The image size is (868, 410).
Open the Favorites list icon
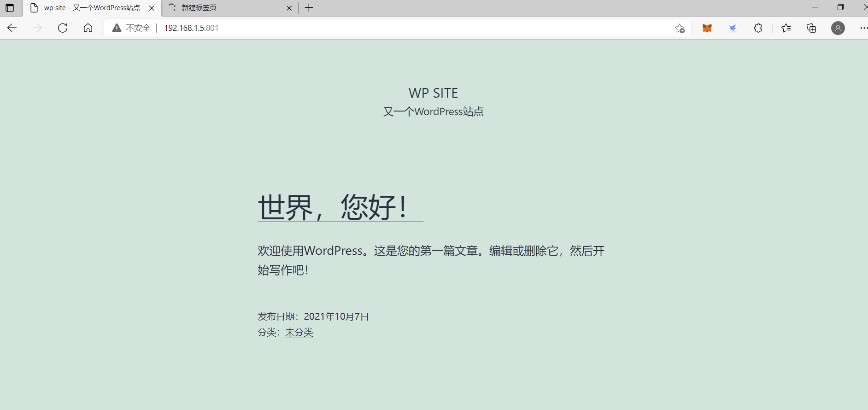pos(786,28)
